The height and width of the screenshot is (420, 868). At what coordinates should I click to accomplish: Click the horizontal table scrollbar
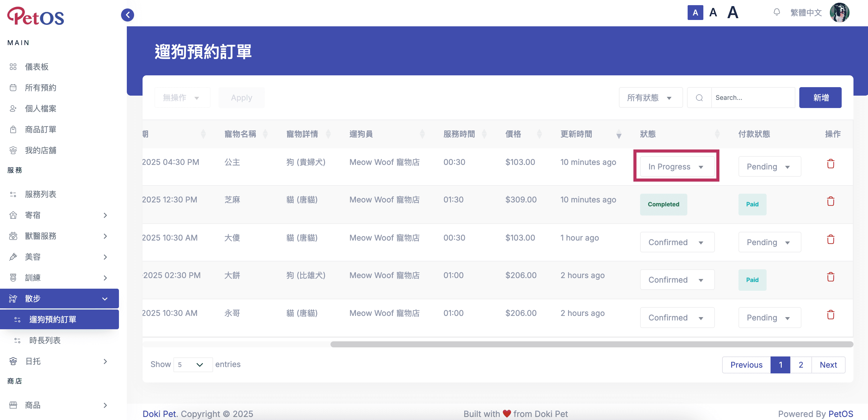[591, 344]
